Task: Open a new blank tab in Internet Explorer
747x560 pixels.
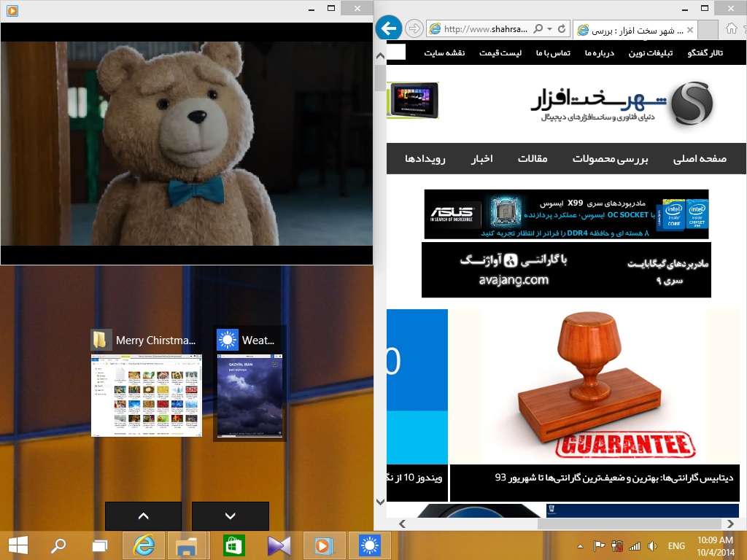Action: [x=708, y=29]
